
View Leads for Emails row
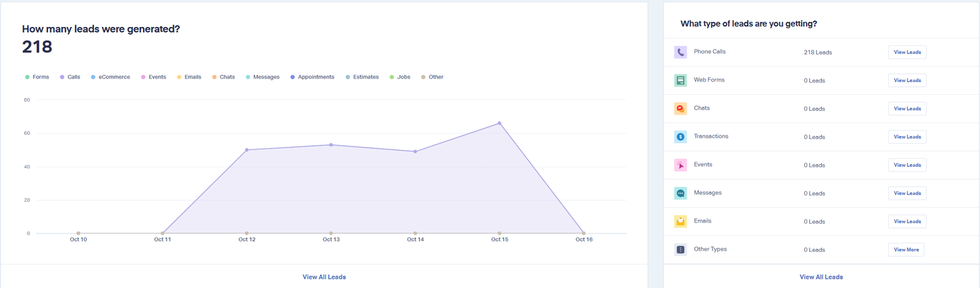click(907, 221)
